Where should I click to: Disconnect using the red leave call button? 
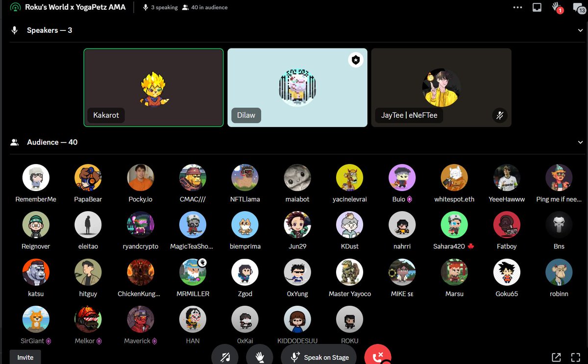(378, 357)
